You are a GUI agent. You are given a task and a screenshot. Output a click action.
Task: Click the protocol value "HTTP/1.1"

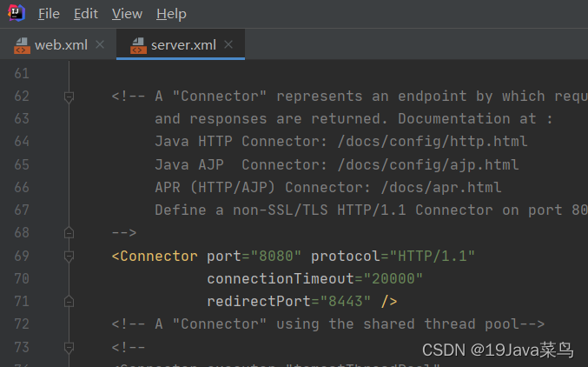(433, 257)
